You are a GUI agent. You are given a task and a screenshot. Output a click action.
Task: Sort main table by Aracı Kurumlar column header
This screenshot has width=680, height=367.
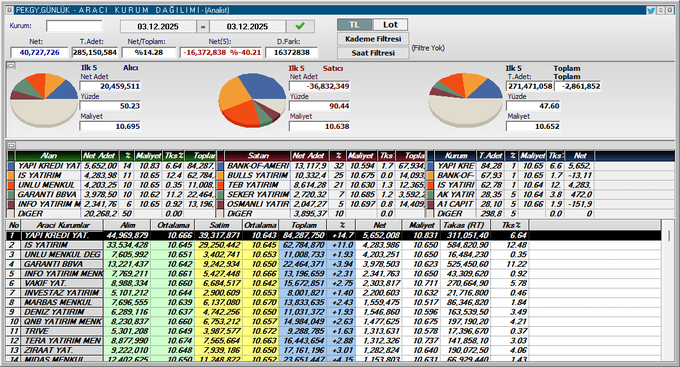(62, 225)
